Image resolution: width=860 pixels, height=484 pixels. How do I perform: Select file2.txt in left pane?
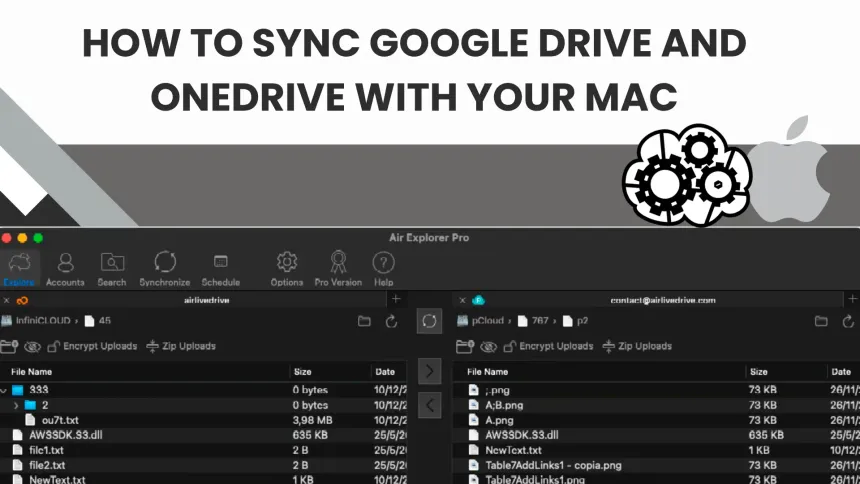[x=203, y=465]
